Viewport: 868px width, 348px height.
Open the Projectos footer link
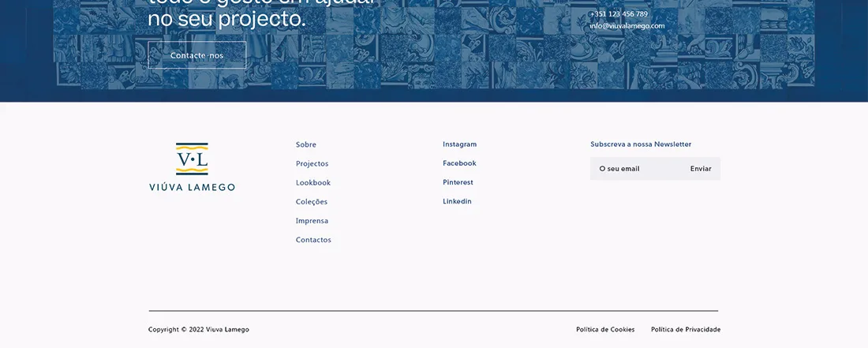[312, 164]
